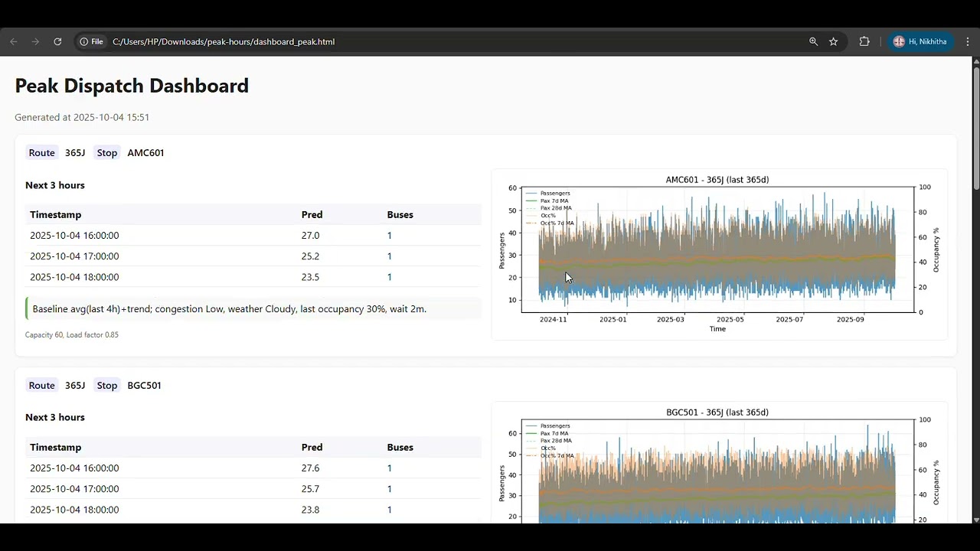
Task: Click the Buses column header in AMC601 table
Action: coord(400,214)
